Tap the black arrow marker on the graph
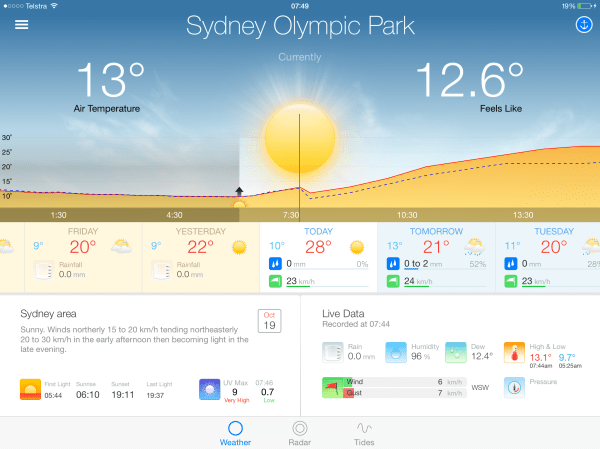 tap(239, 190)
